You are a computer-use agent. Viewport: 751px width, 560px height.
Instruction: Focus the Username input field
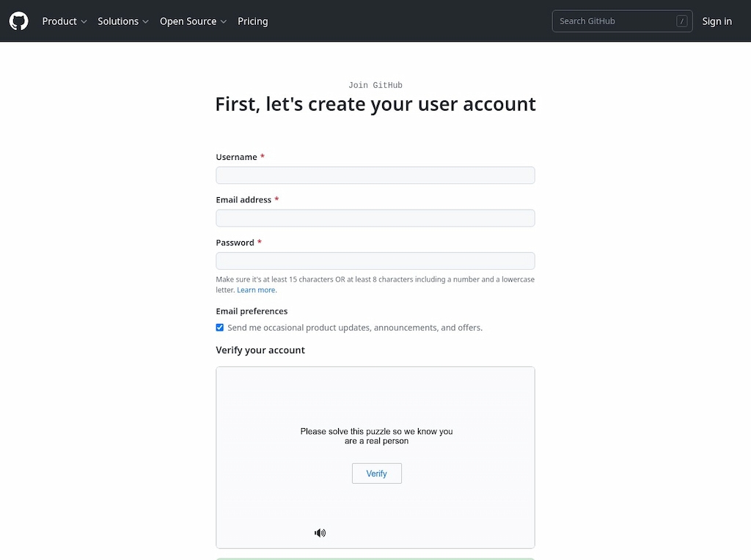[x=375, y=175]
